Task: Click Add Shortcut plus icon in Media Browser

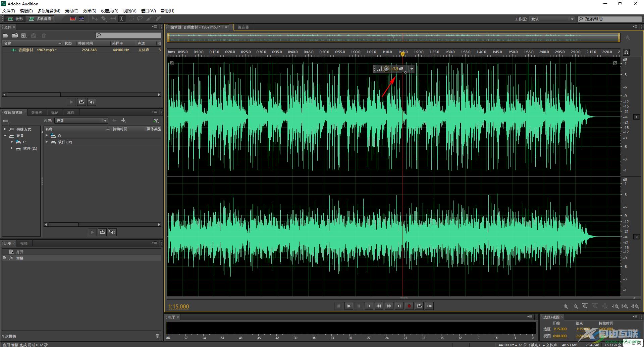Action: 123,120
